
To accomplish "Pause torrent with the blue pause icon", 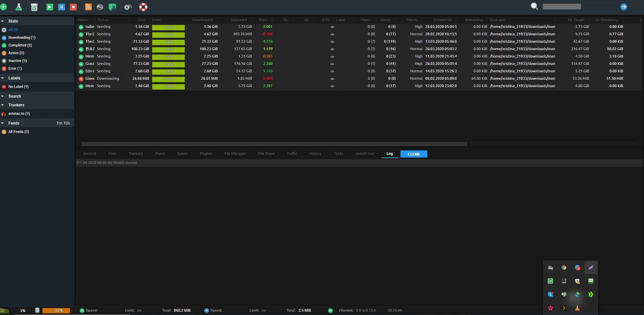I will tap(62, 7).
